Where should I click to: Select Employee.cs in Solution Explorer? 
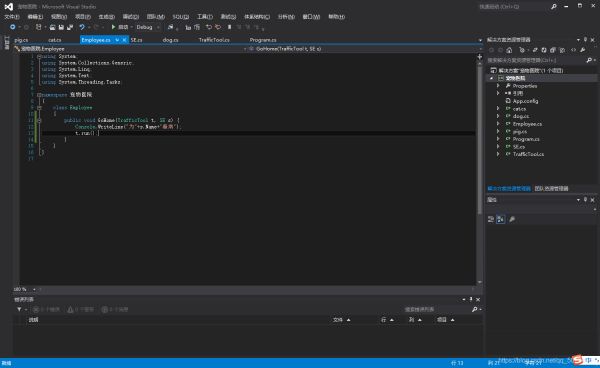[527, 124]
